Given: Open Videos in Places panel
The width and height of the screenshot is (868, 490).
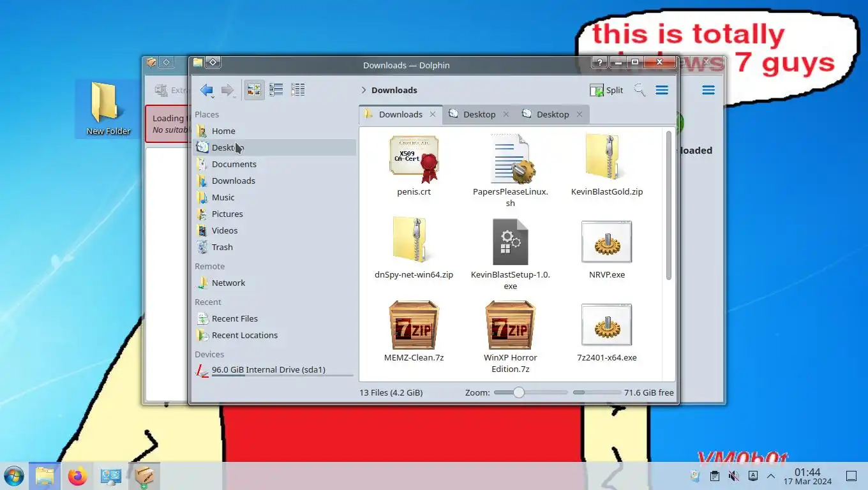Looking at the screenshot, I should point(274,230).
